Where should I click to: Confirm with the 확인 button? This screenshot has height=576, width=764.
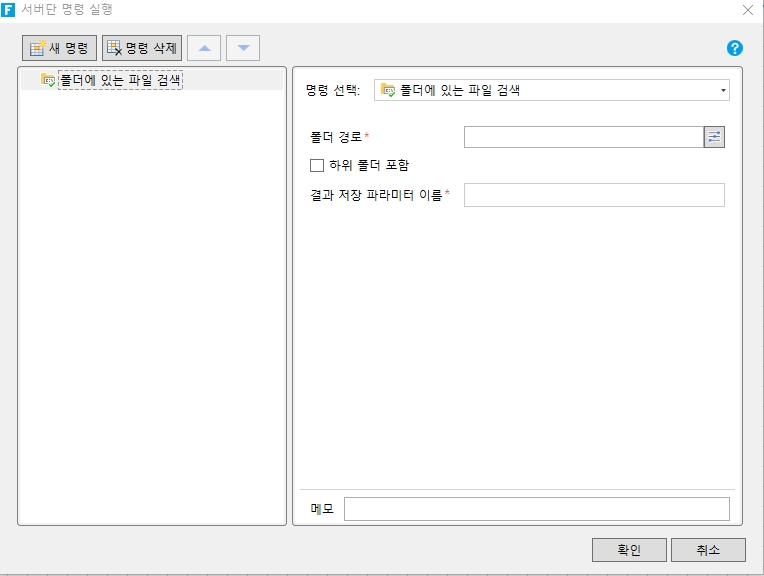[629, 550]
